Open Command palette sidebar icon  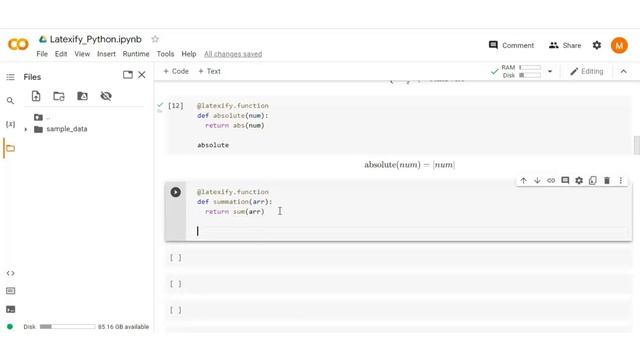(x=10, y=291)
